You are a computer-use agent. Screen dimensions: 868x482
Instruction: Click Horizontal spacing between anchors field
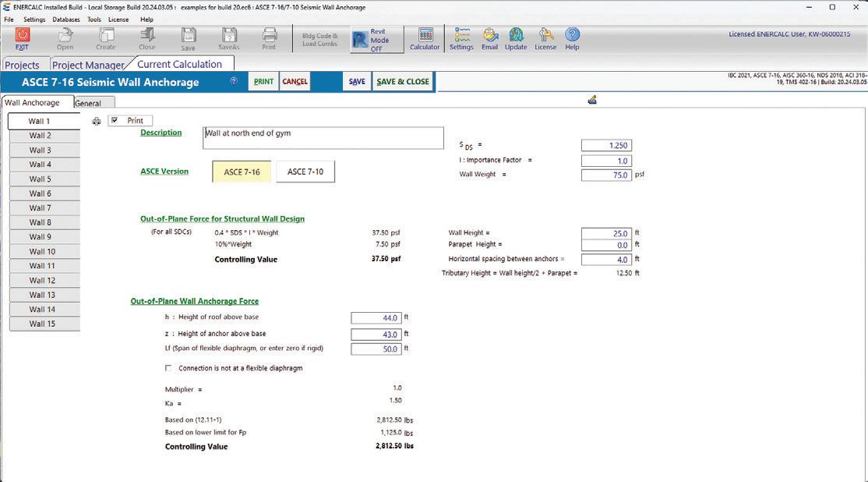[x=606, y=260]
